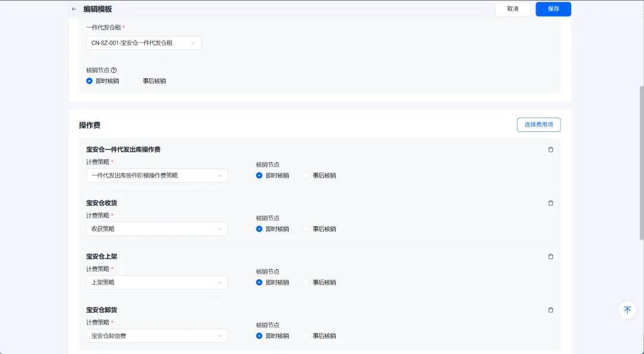Image resolution: width=644 pixels, height=354 pixels.
Task: Click the 选择费用项 button
Action: tap(538, 125)
